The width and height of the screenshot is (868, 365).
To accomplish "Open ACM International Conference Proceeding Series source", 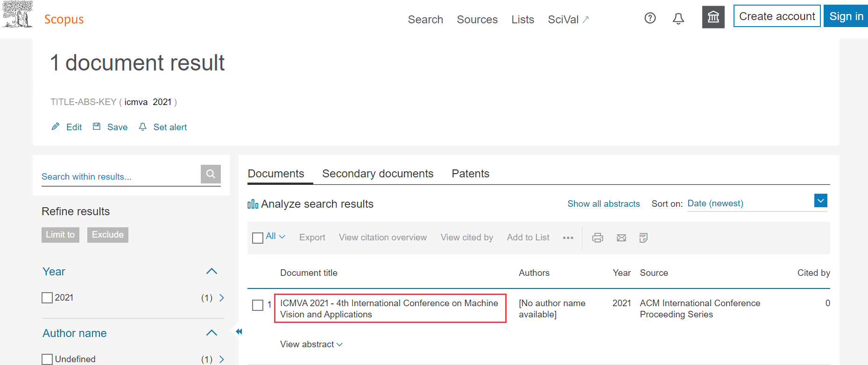I will click(700, 309).
